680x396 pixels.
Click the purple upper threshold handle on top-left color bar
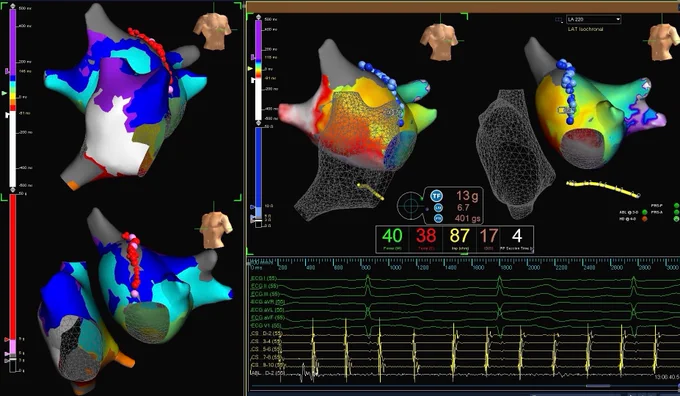7,71
